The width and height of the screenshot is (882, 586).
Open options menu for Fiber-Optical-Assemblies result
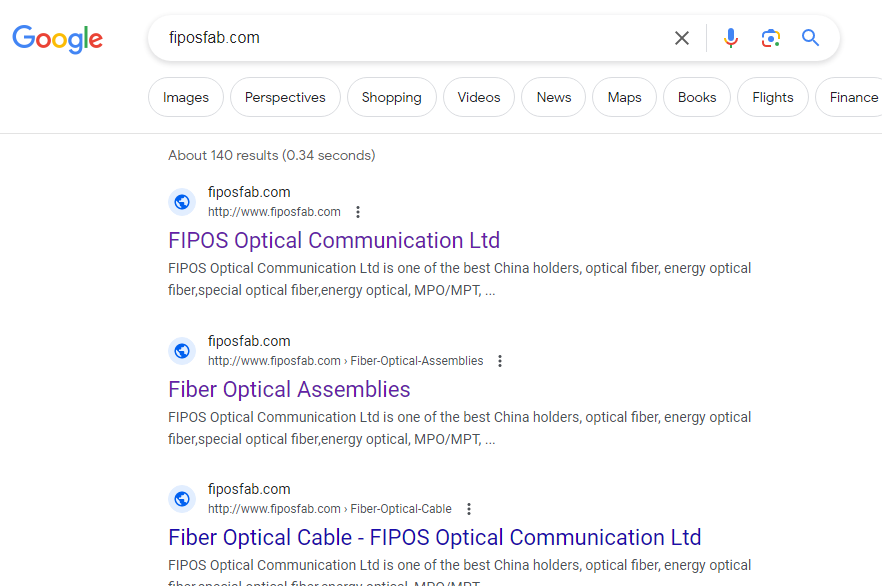[x=500, y=361]
